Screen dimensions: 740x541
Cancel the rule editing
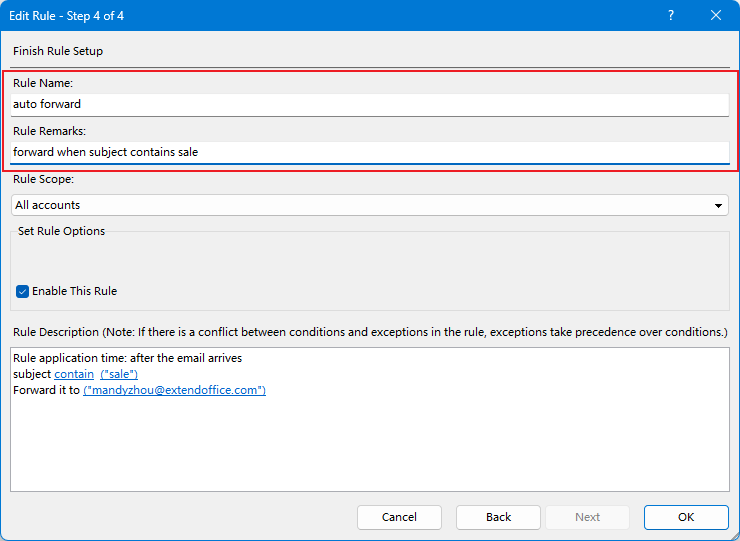pyautogui.click(x=399, y=517)
